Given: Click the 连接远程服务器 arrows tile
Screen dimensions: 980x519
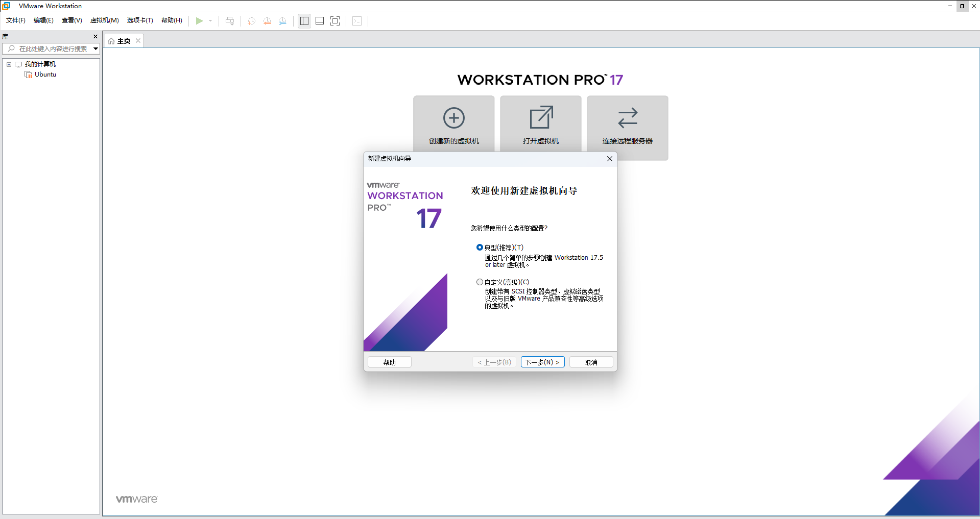Looking at the screenshot, I should point(628,128).
